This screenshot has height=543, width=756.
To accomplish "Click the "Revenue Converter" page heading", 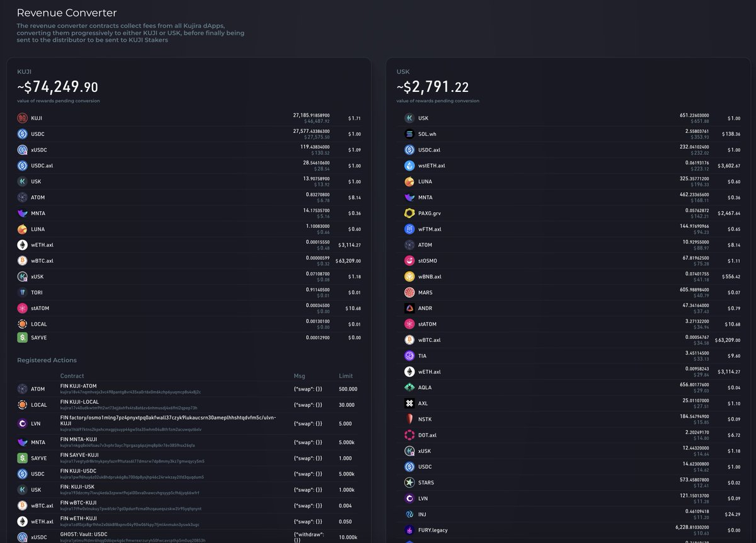I will pyautogui.click(x=66, y=13).
